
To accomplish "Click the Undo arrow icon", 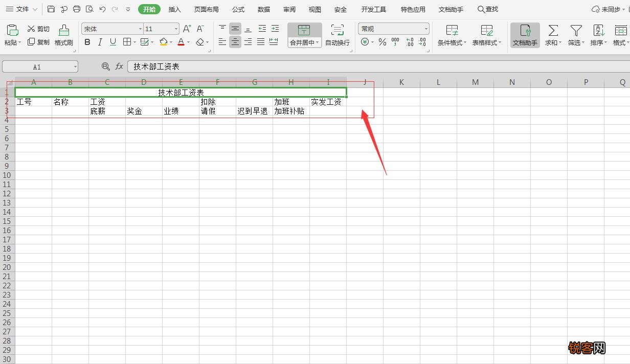I will (102, 9).
